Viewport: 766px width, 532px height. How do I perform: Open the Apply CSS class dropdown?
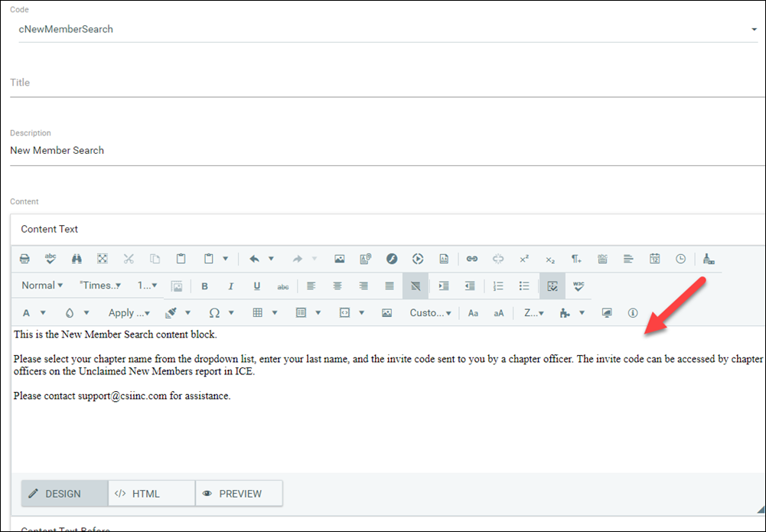pyautogui.click(x=129, y=312)
